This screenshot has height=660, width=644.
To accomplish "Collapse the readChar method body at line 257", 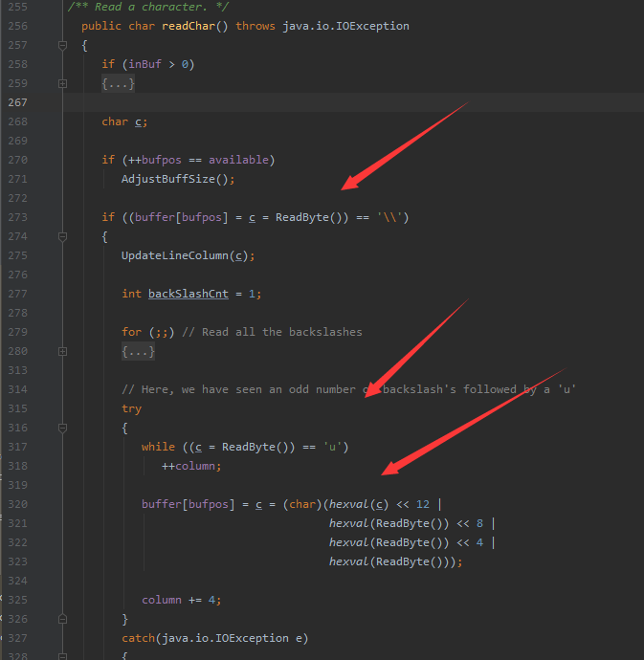I will [x=62, y=45].
